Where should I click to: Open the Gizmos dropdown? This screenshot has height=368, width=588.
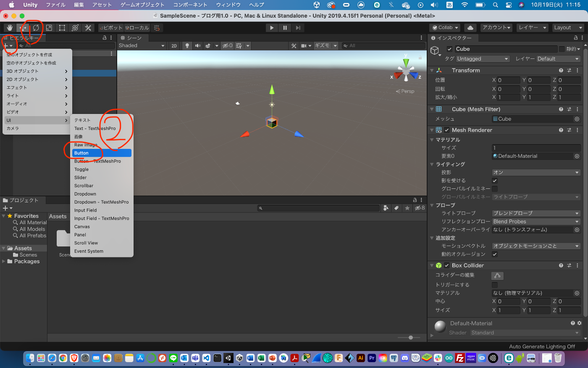[x=325, y=46]
